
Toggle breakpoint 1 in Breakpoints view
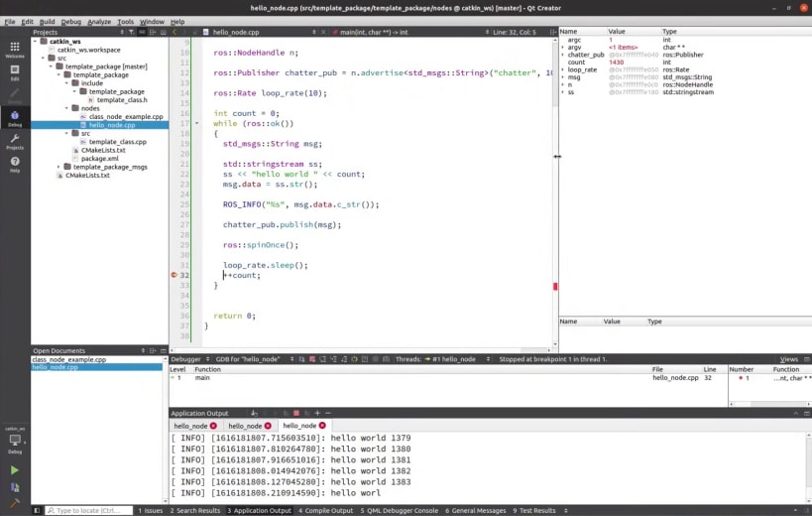741,378
